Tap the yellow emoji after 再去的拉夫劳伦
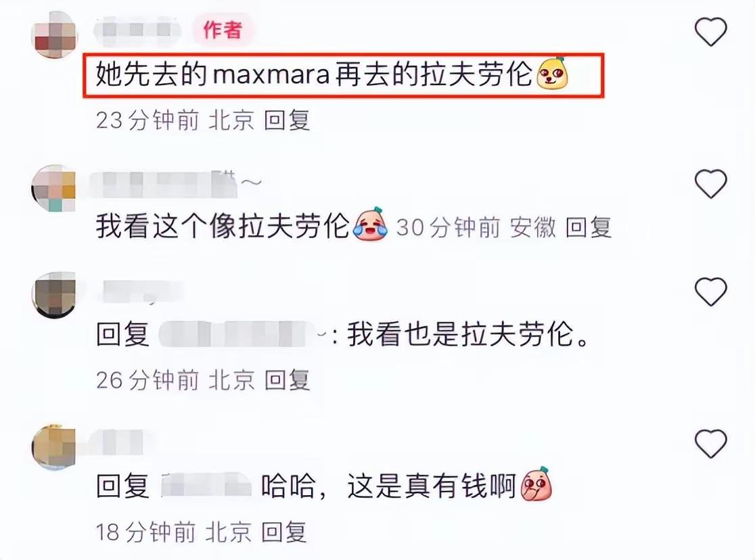The image size is (755, 560). click(x=552, y=74)
